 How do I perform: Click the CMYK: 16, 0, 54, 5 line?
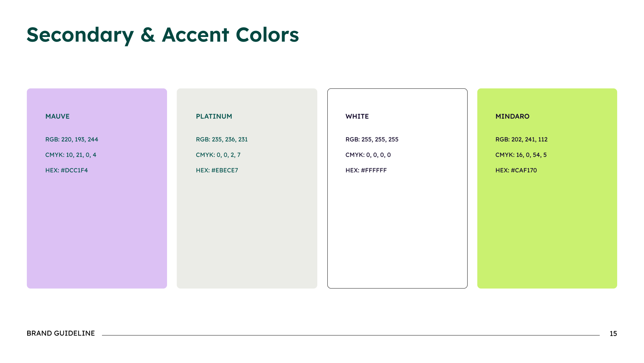point(521,155)
